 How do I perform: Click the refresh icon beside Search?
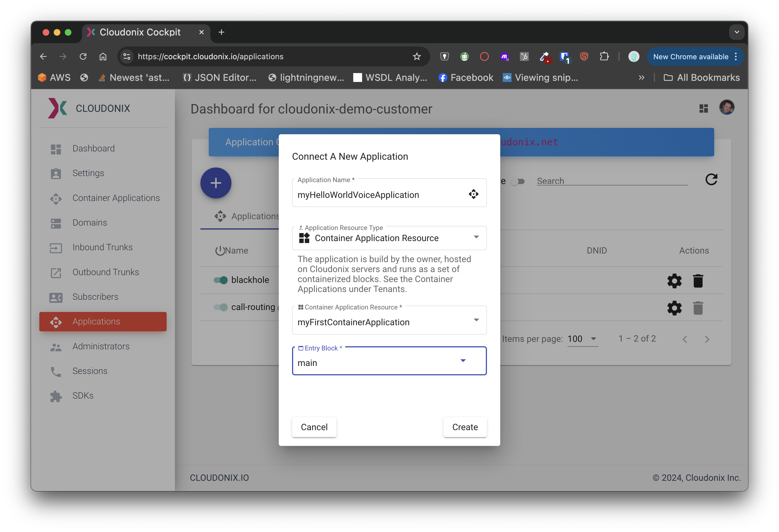coord(711,180)
